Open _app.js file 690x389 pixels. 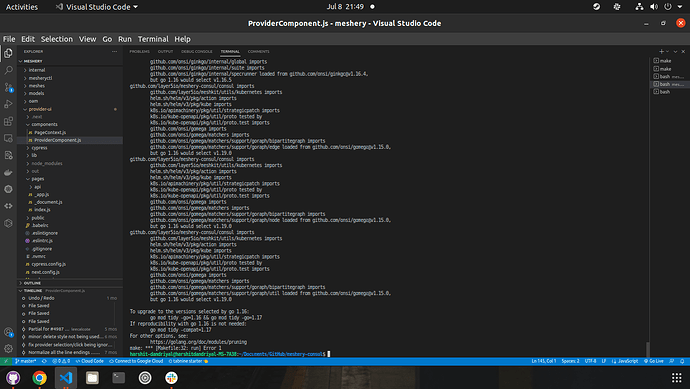pyautogui.click(x=70, y=194)
